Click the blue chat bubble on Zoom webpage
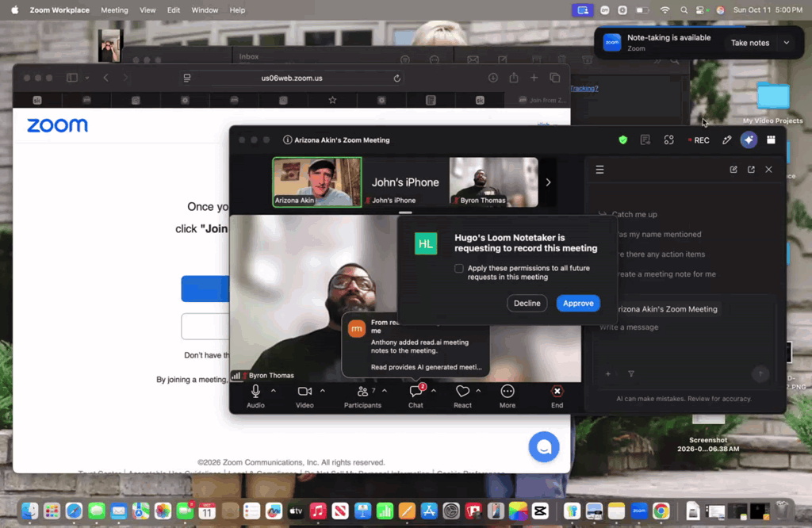Screen dimensions: 812x528 tap(544, 446)
